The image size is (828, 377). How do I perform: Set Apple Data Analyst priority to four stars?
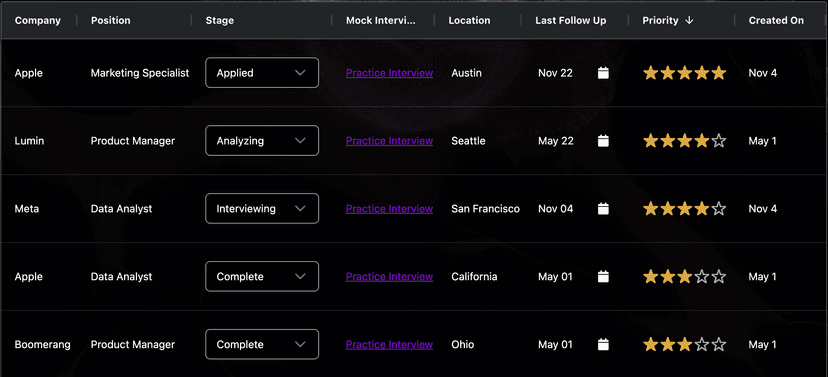click(702, 277)
